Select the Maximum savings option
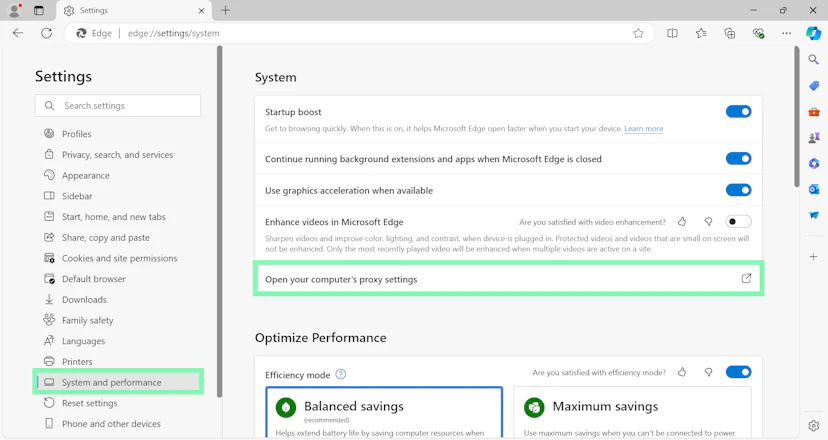Screen dimensions: 828x440 (632, 412)
